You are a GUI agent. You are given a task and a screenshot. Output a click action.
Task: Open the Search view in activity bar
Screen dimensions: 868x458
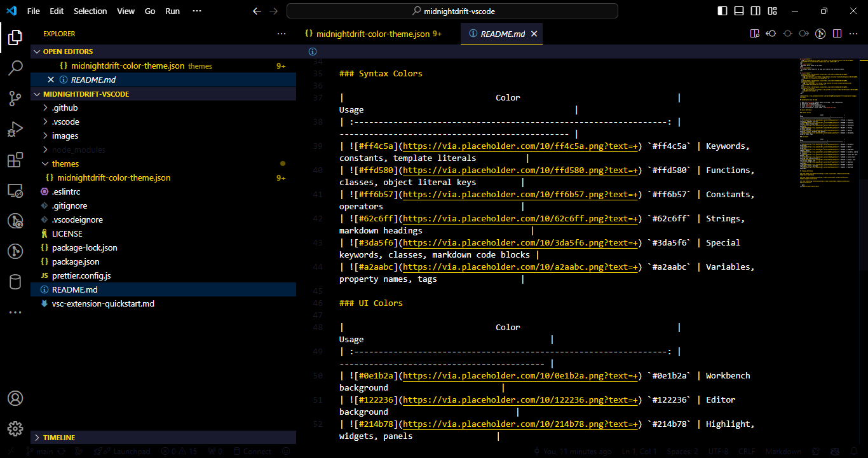(x=15, y=68)
